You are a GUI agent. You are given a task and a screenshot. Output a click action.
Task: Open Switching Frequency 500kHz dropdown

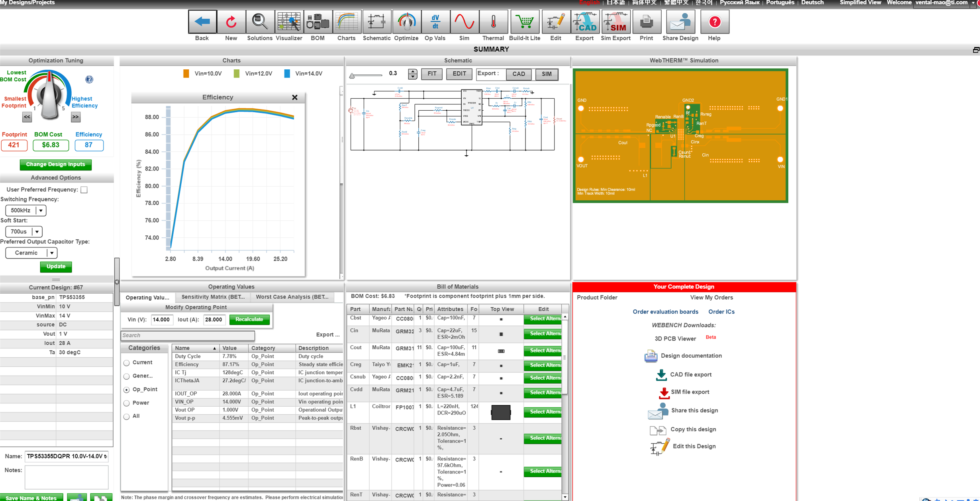(x=26, y=210)
